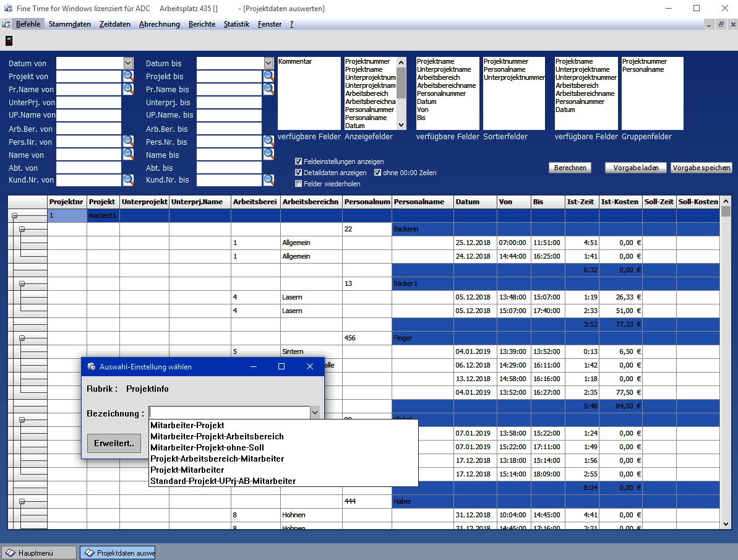Close the Auswahl-Einstellung wählen dialog
This screenshot has height=560, width=738.
point(310,366)
